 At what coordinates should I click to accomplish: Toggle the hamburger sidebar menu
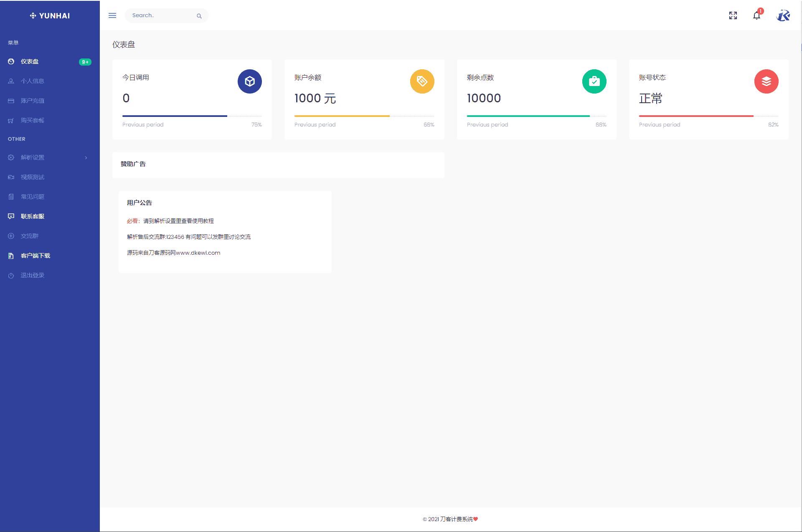[x=112, y=15]
